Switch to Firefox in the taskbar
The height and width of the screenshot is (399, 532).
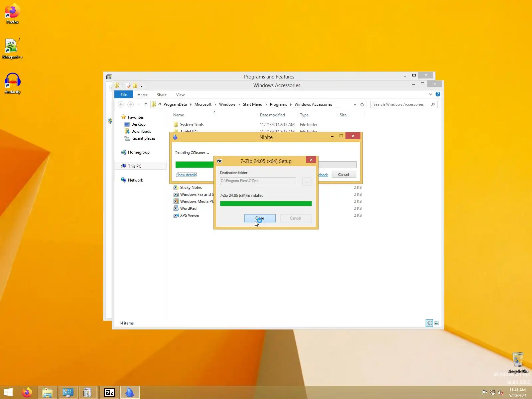coord(27,392)
